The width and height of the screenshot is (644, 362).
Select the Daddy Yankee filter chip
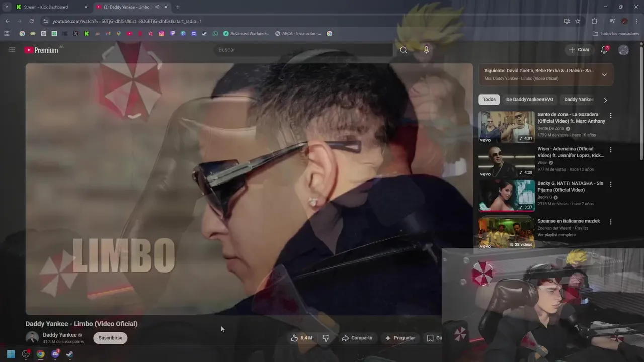point(579,100)
